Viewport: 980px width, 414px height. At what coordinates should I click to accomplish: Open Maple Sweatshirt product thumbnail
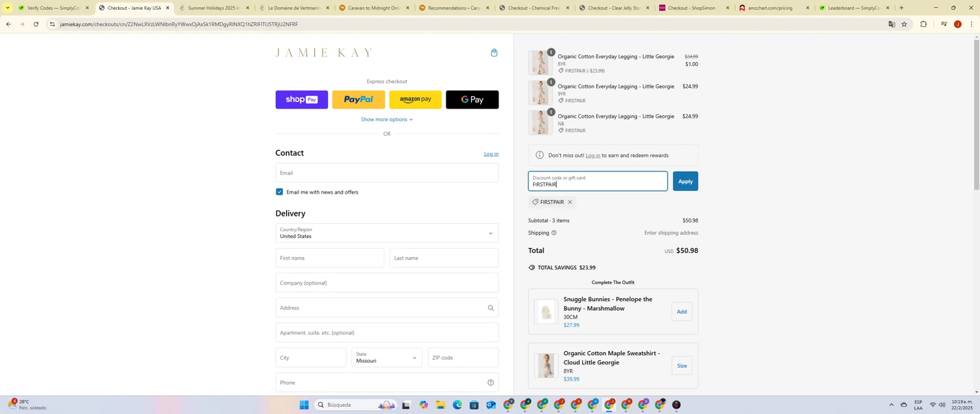[x=546, y=366]
